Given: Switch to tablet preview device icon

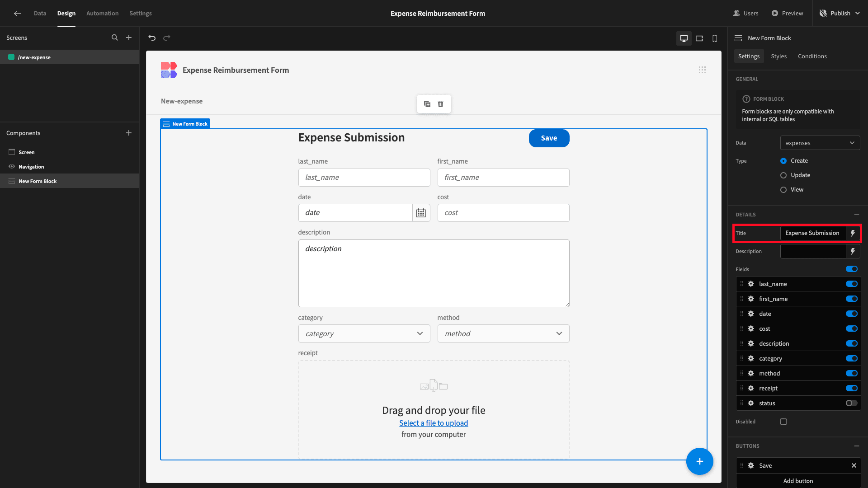Looking at the screenshot, I should [x=699, y=38].
